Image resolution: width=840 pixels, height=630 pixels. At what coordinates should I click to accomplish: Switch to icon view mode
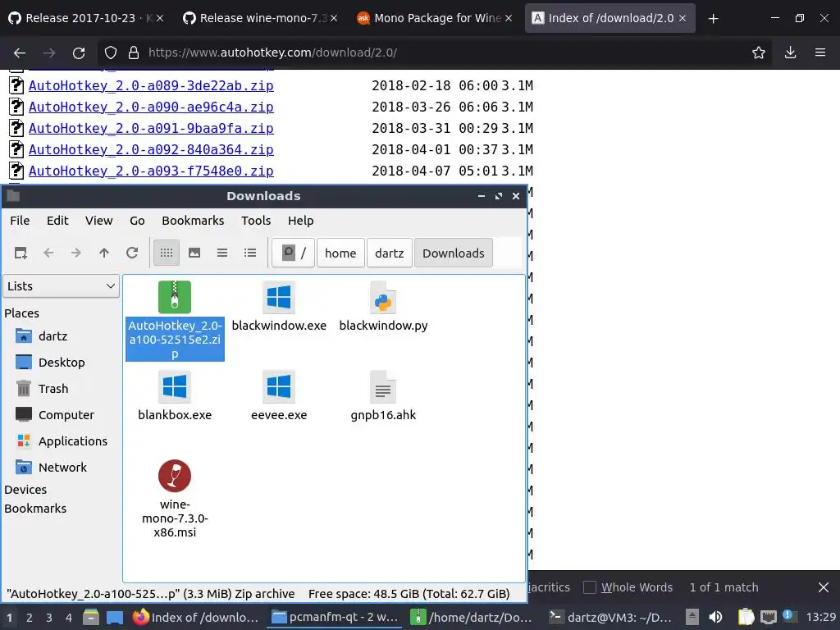coord(167,253)
